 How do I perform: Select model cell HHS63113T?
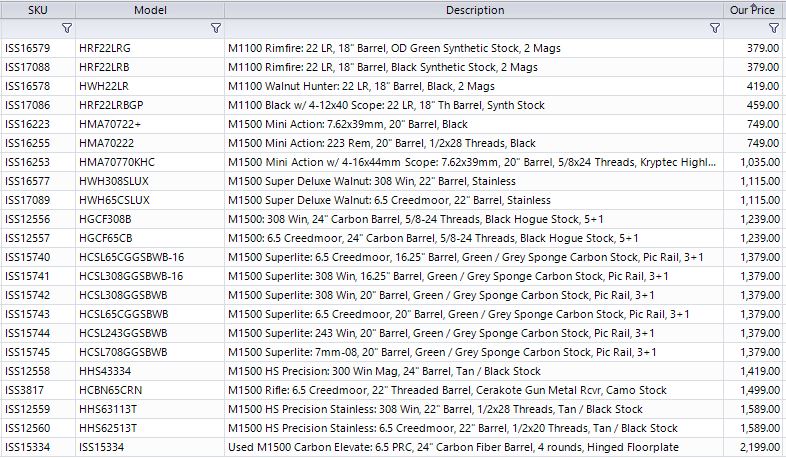[150, 409]
